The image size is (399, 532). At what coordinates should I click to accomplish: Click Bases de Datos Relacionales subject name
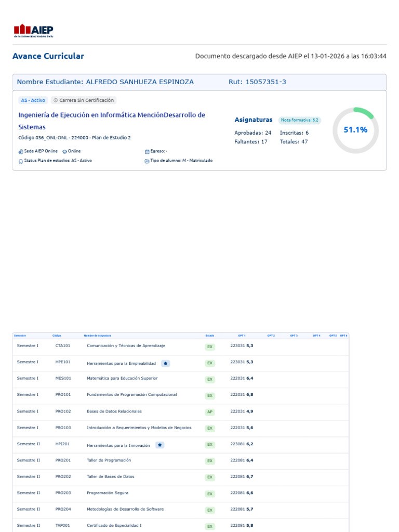pyautogui.click(x=114, y=411)
